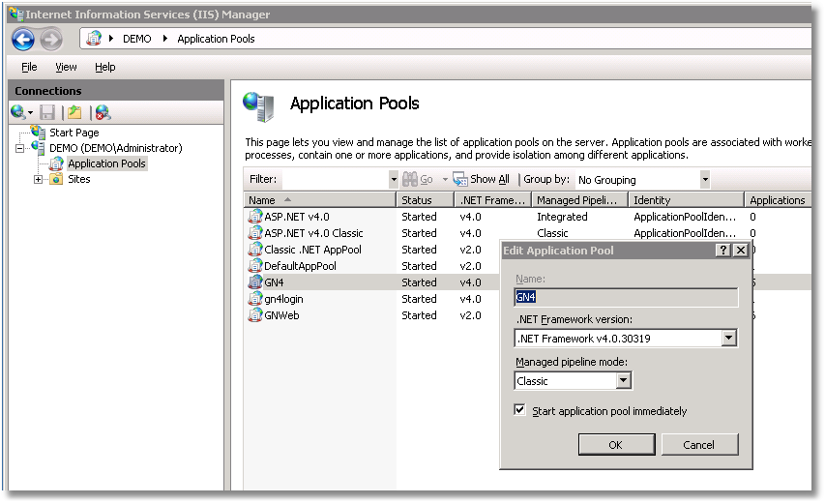This screenshot has height=504, width=825.
Task: Select the DefaultAppPool row name
Action: coord(300,266)
